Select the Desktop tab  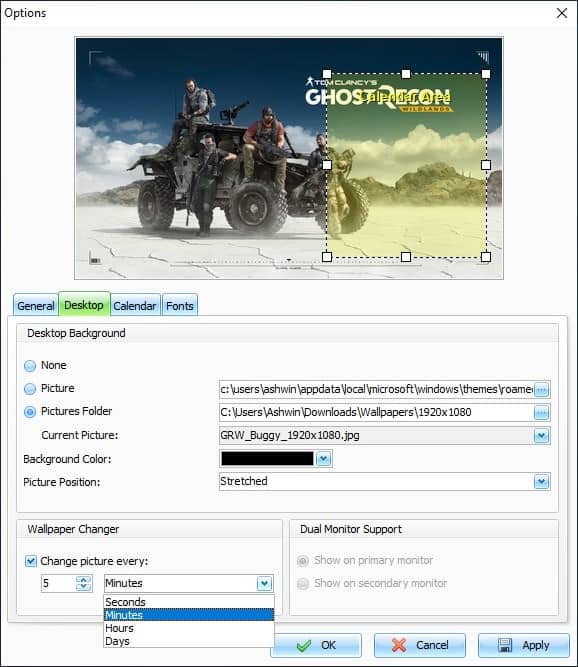tap(84, 305)
